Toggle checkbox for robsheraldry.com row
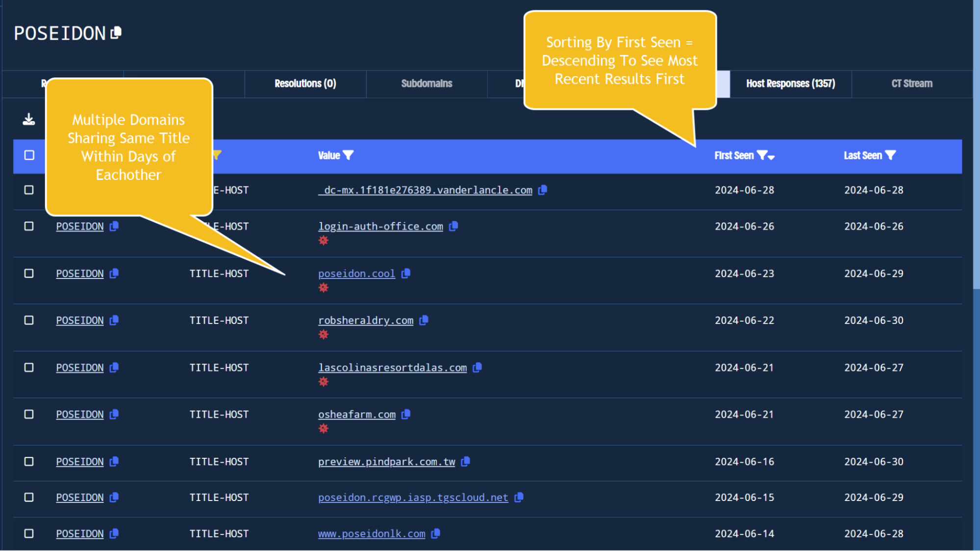Viewport: 980px width, 551px height. point(29,320)
